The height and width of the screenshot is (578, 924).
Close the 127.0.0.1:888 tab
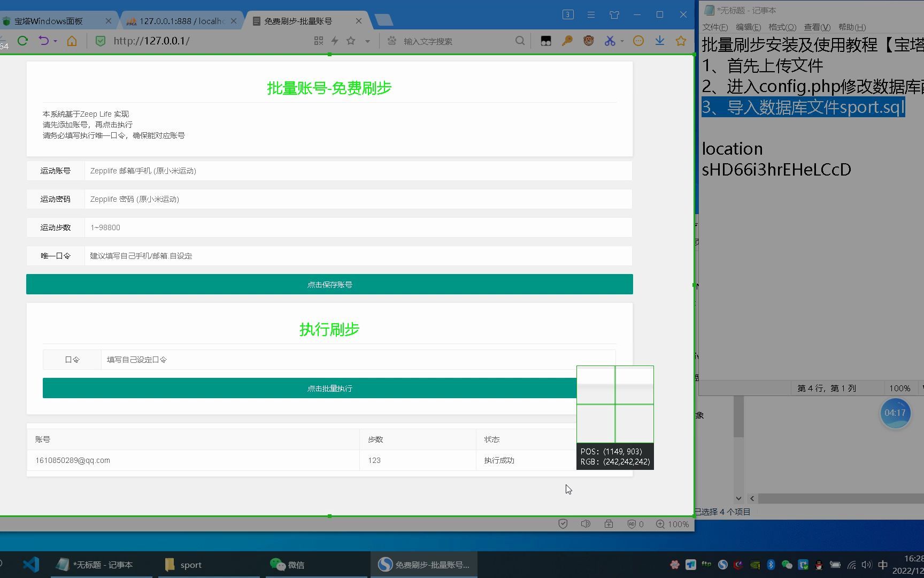pos(234,21)
